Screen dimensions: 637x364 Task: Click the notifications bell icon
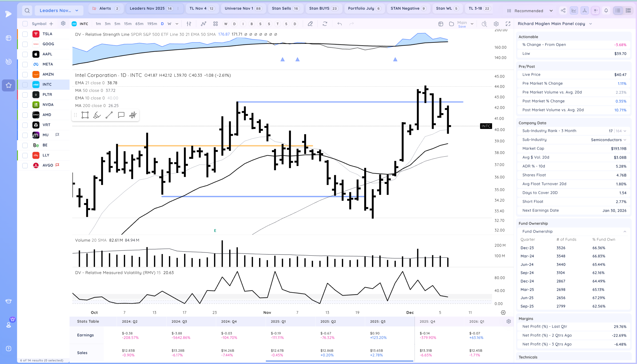(606, 10)
